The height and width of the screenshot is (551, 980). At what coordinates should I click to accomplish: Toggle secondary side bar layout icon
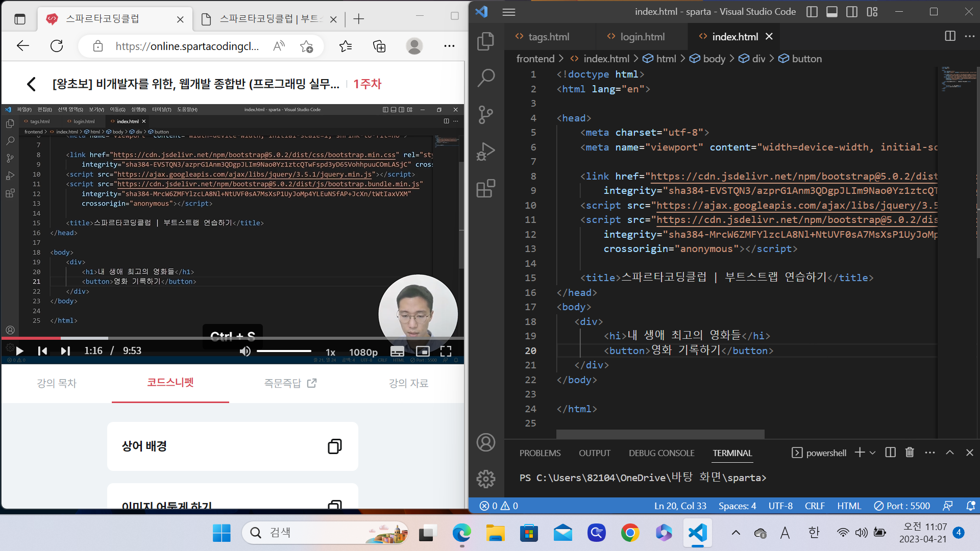point(852,12)
